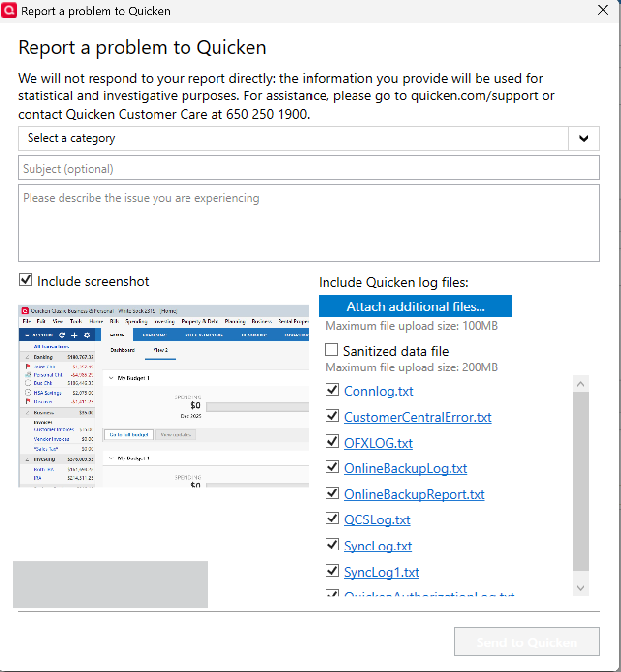Click the category dropdown arrow

[x=584, y=138]
